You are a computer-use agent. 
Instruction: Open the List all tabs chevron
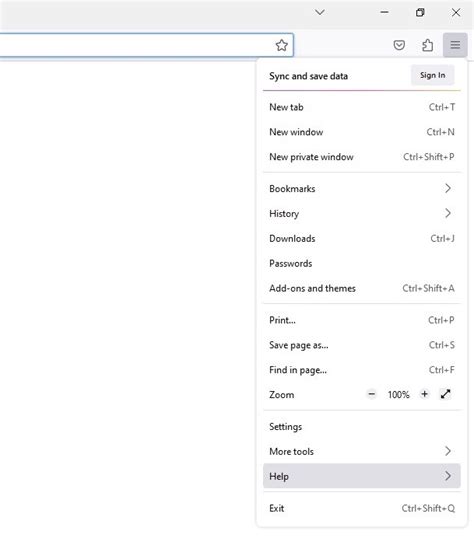(x=320, y=12)
